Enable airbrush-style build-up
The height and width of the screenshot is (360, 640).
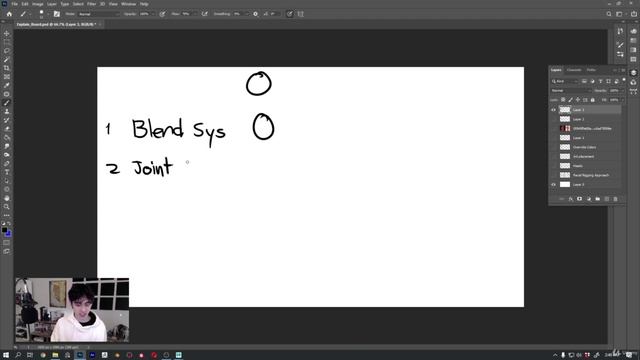(204, 14)
